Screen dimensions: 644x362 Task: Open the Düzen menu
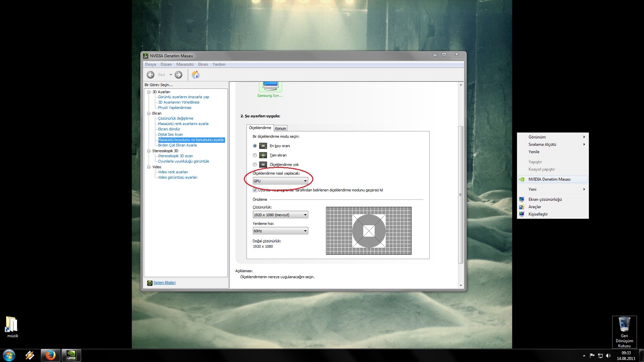click(166, 64)
